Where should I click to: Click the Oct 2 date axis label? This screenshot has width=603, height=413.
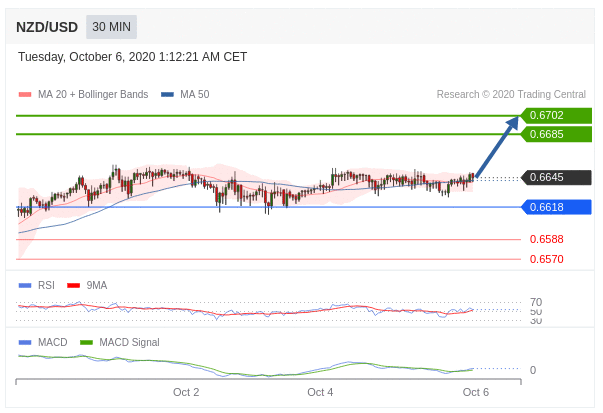click(186, 392)
